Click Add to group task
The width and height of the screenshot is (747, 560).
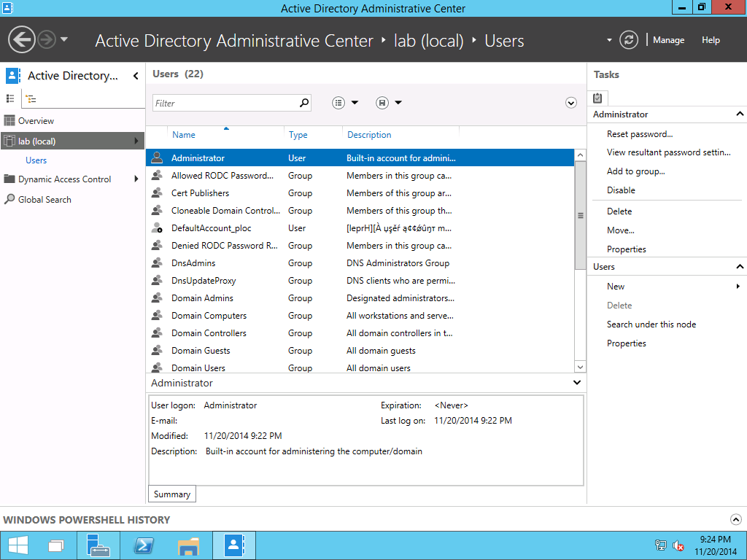[x=635, y=171]
